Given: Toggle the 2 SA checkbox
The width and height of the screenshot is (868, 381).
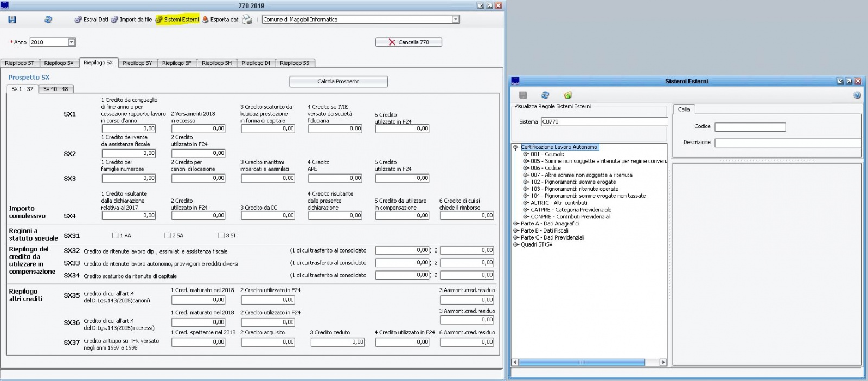Looking at the screenshot, I should 168,236.
